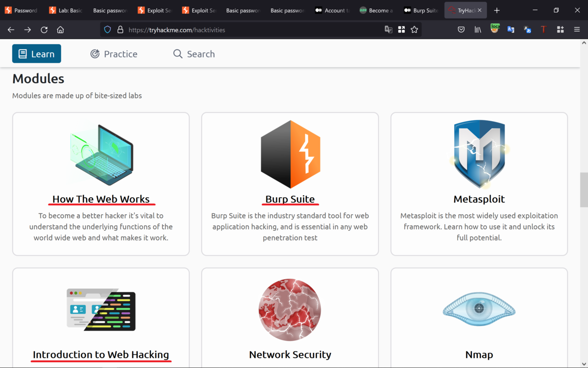588x368 pixels.
Task: Click the fox extension icon with green badge
Action: 494,29
